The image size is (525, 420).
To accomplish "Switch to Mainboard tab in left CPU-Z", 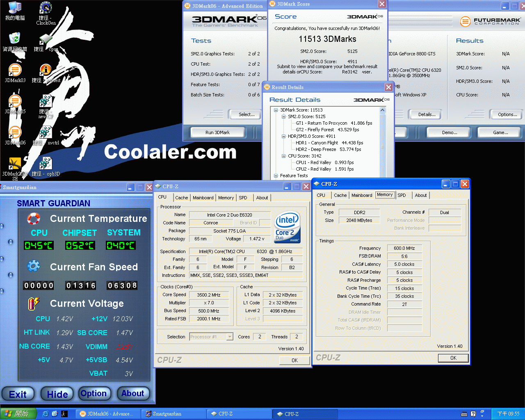I will coord(203,198).
